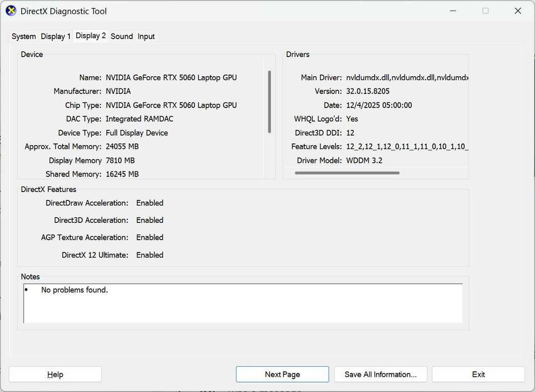Click Direct3D DDI value '12'

click(350, 133)
